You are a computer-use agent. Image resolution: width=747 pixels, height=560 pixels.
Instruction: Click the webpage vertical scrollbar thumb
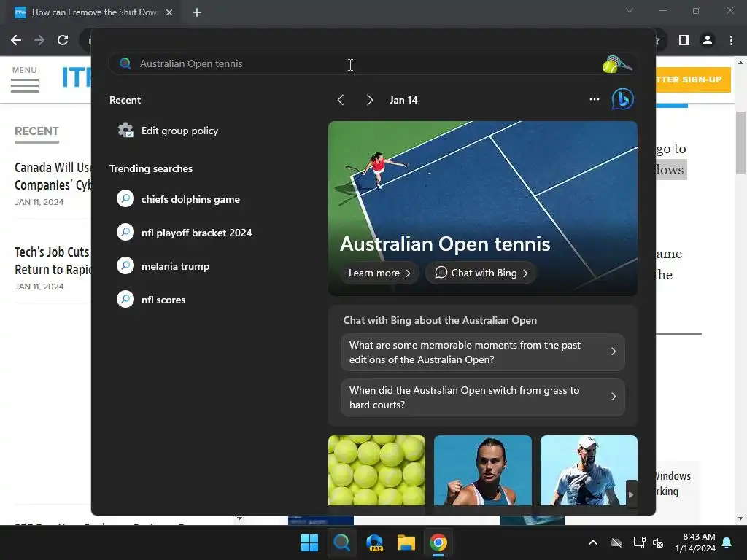741,143
